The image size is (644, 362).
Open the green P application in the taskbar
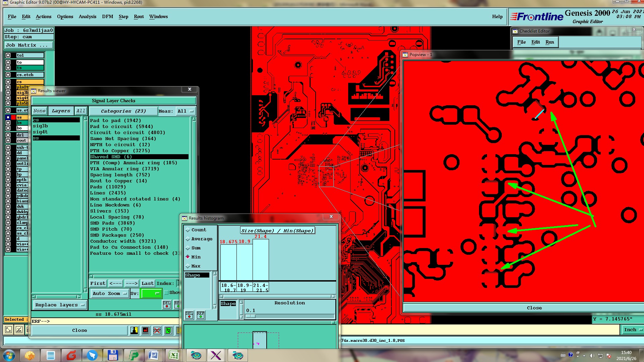coord(133,355)
